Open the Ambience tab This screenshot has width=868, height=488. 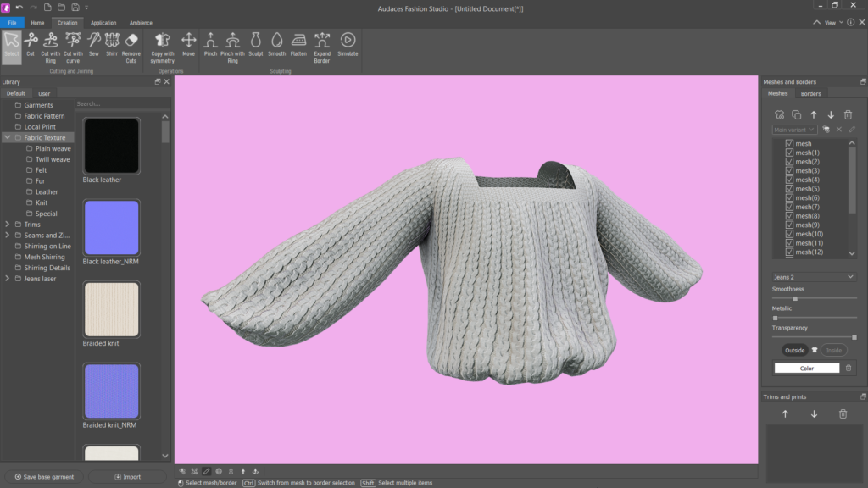141,23
